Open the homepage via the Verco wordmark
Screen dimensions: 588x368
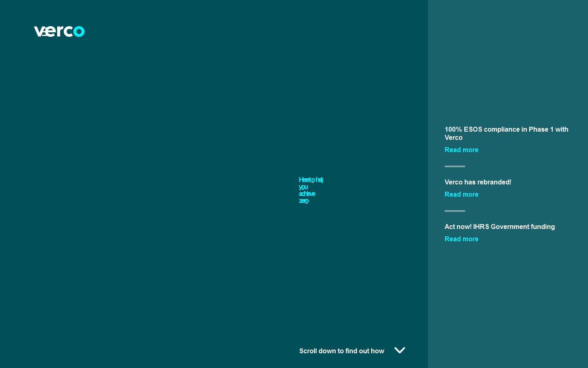point(59,31)
